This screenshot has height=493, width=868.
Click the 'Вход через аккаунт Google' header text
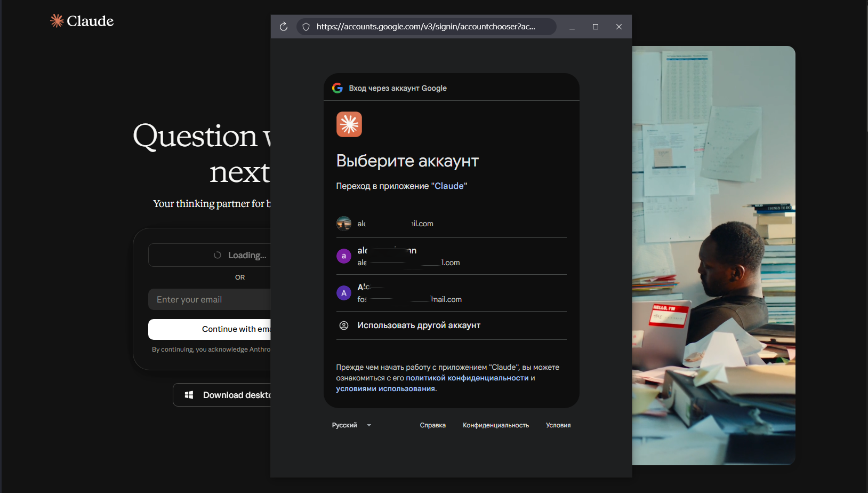point(398,88)
